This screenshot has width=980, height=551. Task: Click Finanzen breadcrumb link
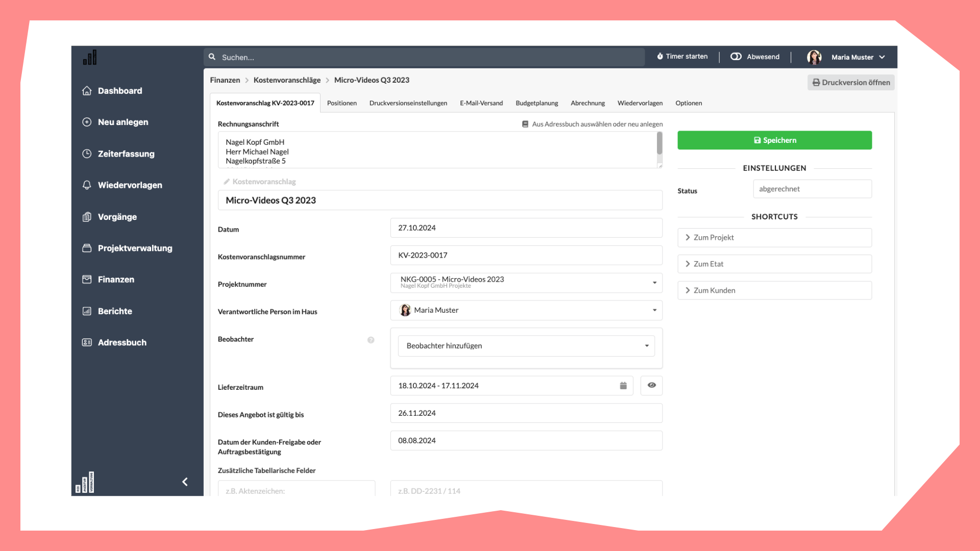[225, 80]
